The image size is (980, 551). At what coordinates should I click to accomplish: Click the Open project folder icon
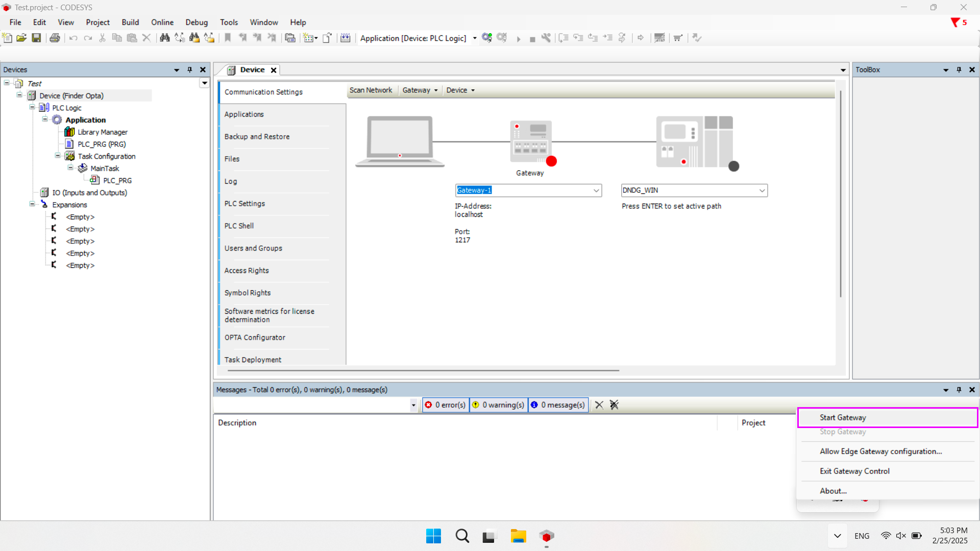(x=21, y=38)
